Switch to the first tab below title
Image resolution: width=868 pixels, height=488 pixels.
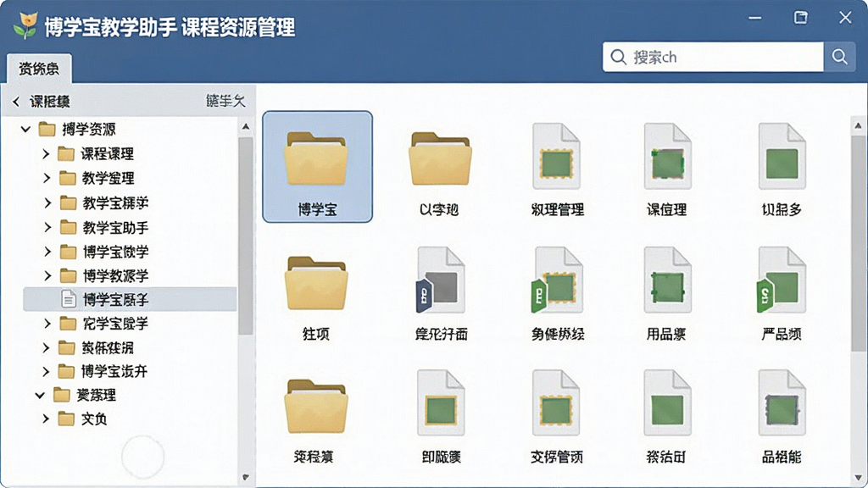click(x=39, y=69)
